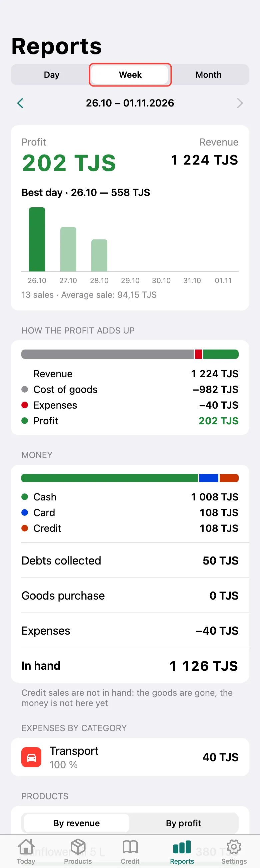Screen dimensions: 260x868
Task: Tap the Reports bar chart icon
Action: click(182, 847)
